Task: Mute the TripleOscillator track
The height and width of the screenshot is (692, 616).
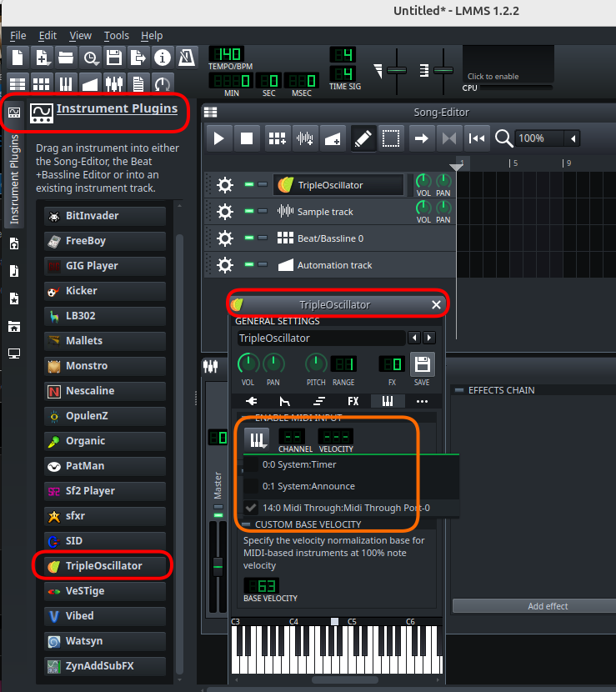Action: [x=249, y=184]
